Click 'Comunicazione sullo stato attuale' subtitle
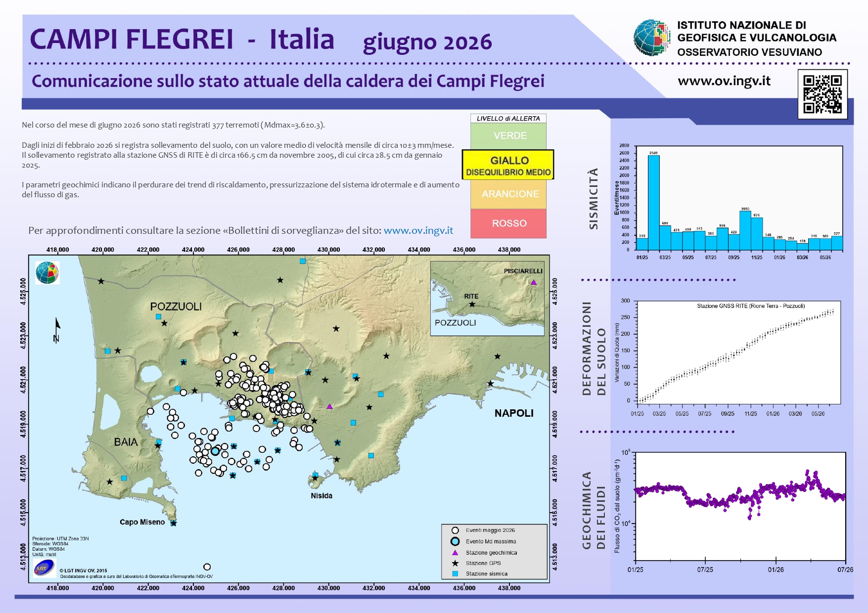The width and height of the screenshot is (868, 613). click(288, 81)
